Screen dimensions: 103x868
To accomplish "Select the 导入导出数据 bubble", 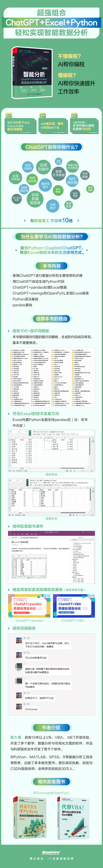I will (16, 199).
